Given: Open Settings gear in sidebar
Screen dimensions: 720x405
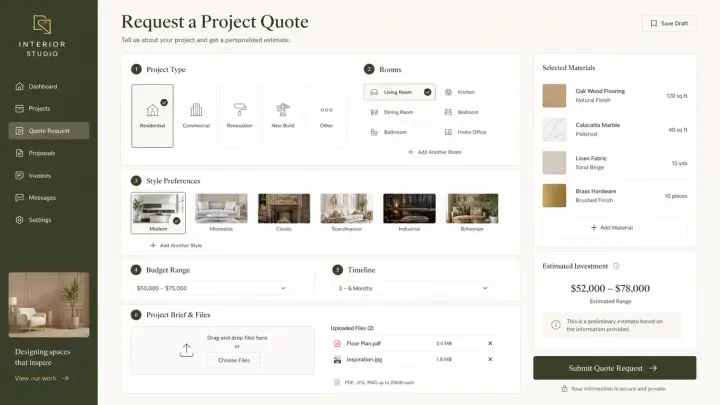Looking at the screenshot, I should pyautogui.click(x=19, y=220).
